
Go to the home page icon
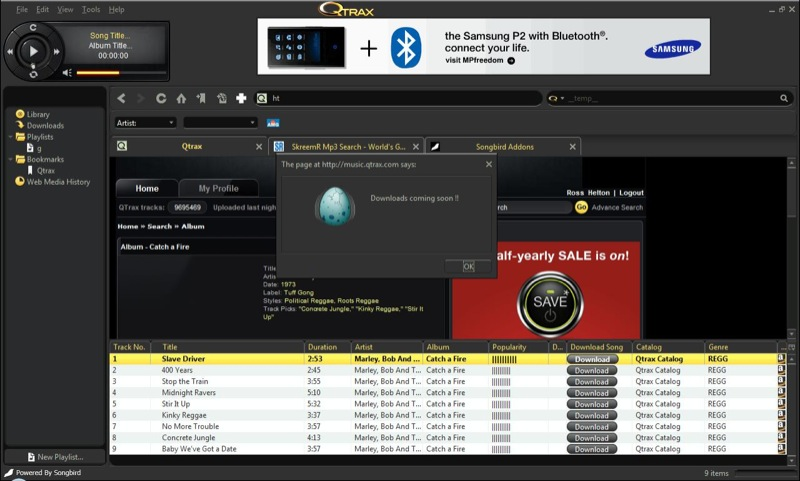(181, 98)
